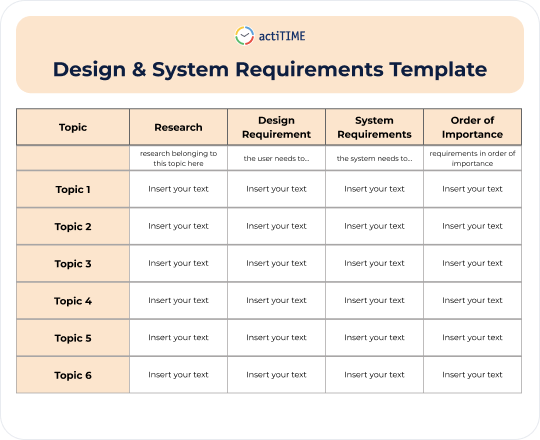Select 'requirements in order of importance' hint

(472, 158)
